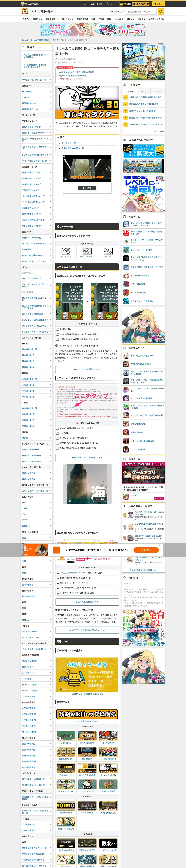Click the yellow magnifier search button

point(161,11)
